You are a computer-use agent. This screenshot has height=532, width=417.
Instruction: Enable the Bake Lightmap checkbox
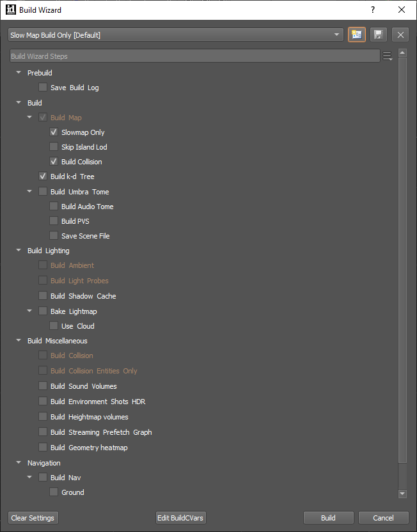(x=43, y=311)
